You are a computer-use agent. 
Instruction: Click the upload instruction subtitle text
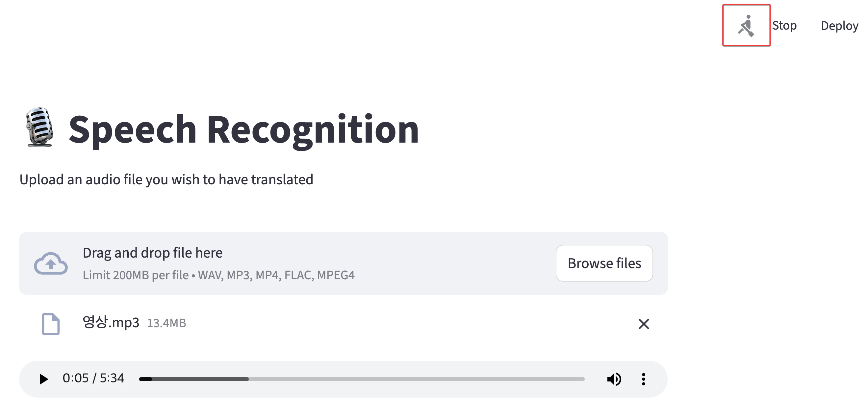coord(166,179)
